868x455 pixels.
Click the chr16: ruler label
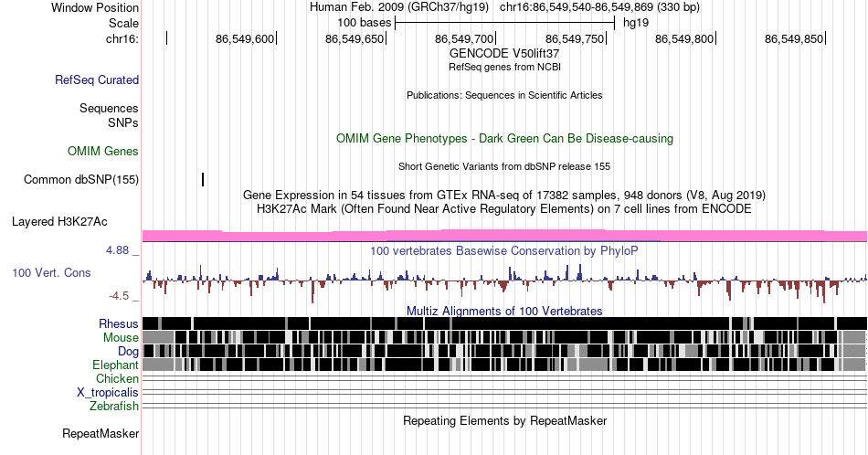point(122,38)
